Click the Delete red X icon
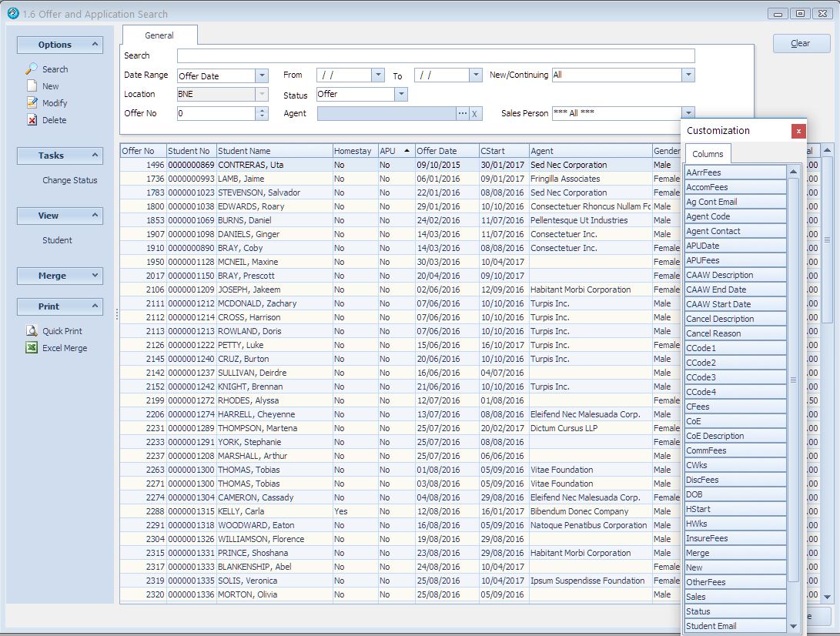Image resolution: width=840 pixels, height=636 pixels. coord(32,120)
